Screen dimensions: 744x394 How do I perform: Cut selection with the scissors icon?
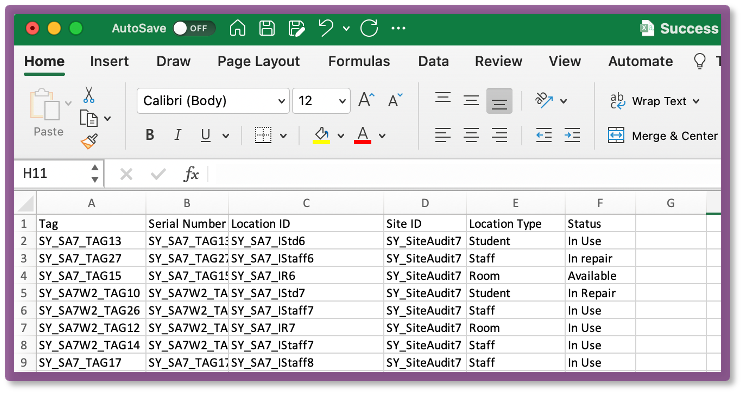[89, 95]
